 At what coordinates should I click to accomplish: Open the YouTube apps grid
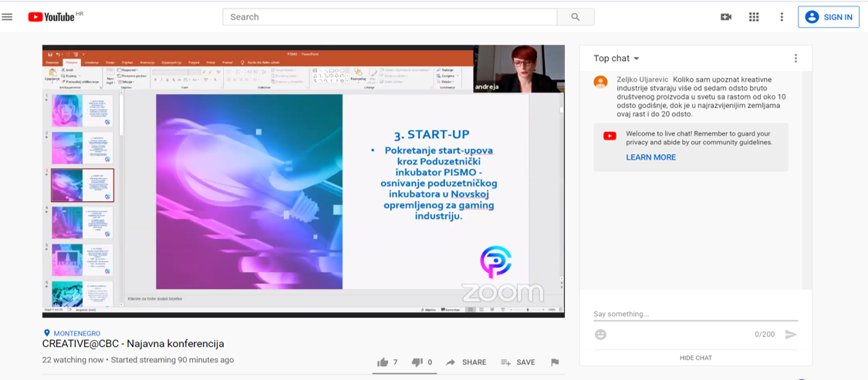pos(754,17)
